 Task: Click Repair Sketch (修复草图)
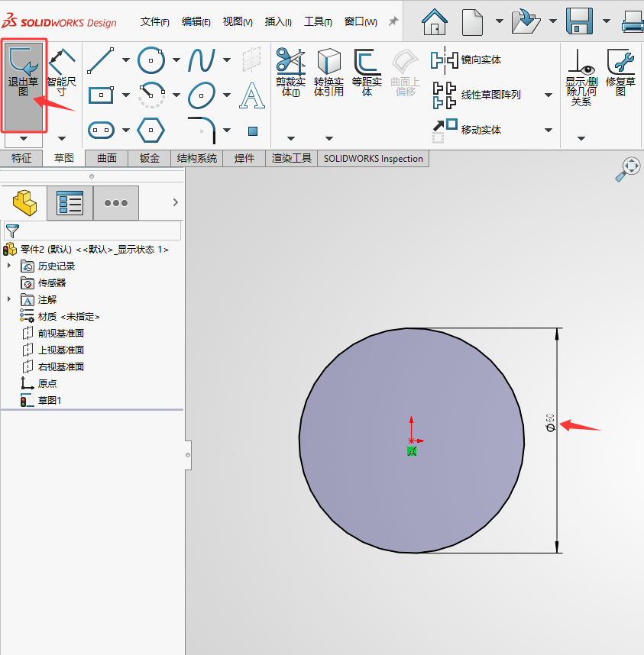tap(620, 72)
